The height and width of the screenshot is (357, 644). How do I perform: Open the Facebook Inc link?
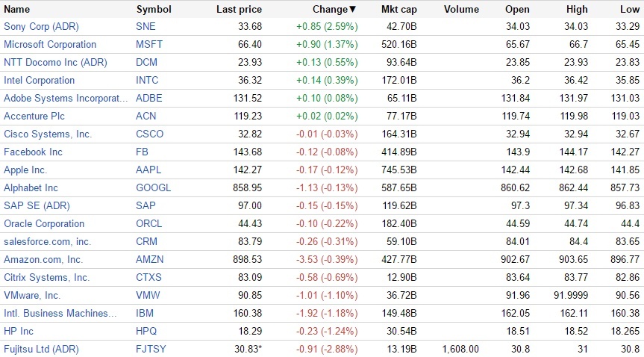coord(34,152)
